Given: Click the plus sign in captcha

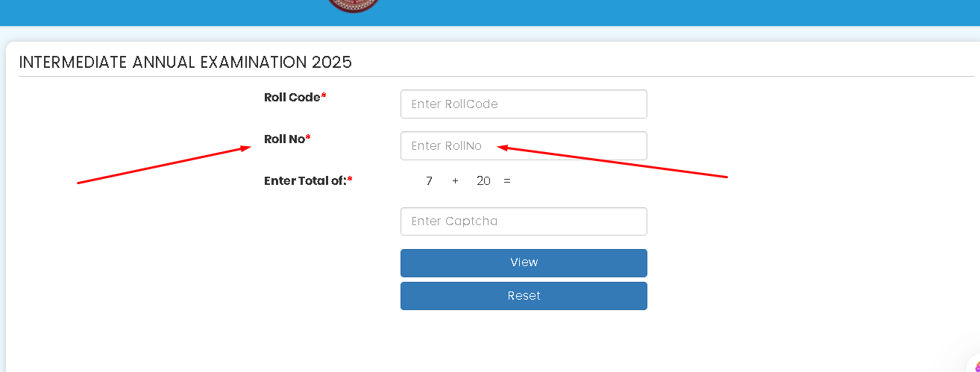Looking at the screenshot, I should pyautogui.click(x=455, y=180).
